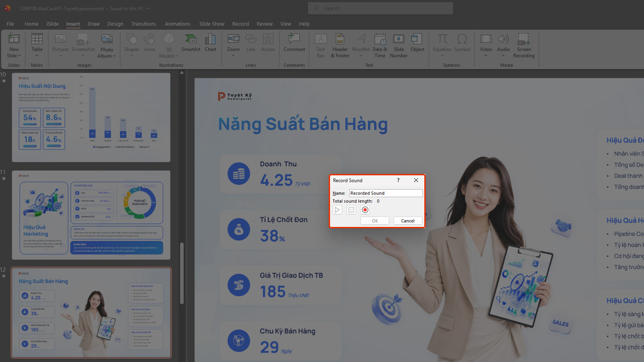Start recording in Record Sound dialog
Image resolution: width=644 pixels, height=362 pixels.
tap(365, 210)
